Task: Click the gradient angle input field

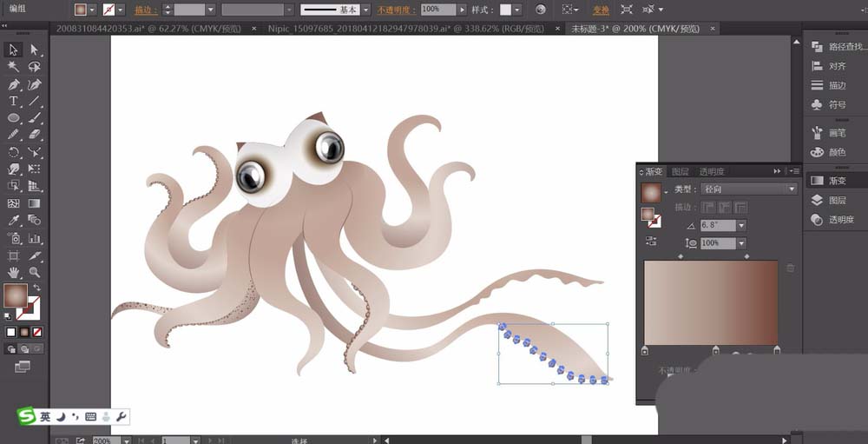Action: click(x=718, y=226)
